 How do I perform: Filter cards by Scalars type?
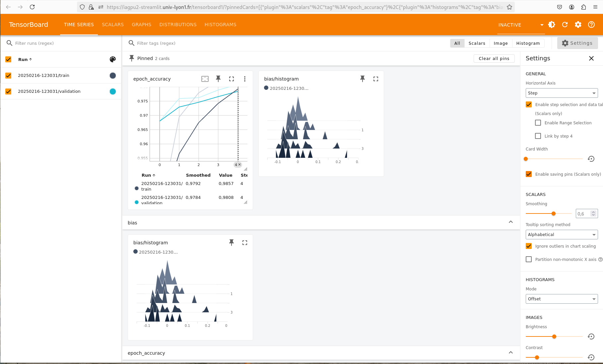477,43
